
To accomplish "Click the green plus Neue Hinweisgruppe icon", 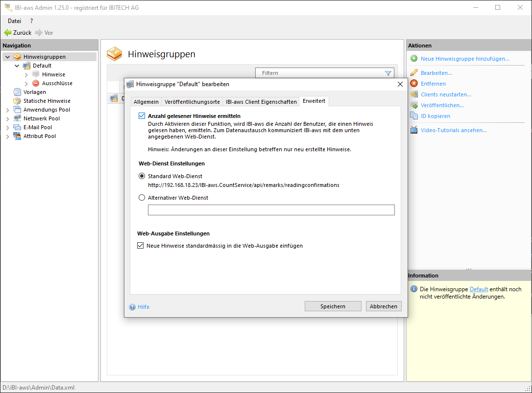I will [x=414, y=59].
